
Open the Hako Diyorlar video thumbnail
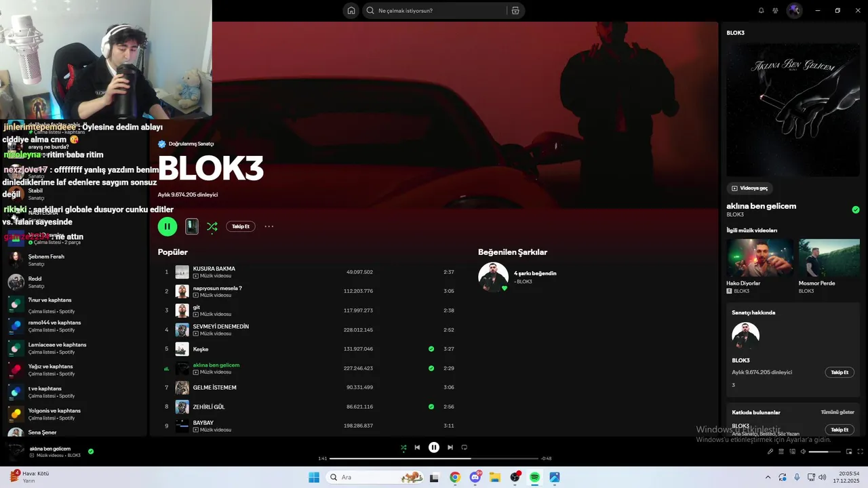[x=760, y=258]
